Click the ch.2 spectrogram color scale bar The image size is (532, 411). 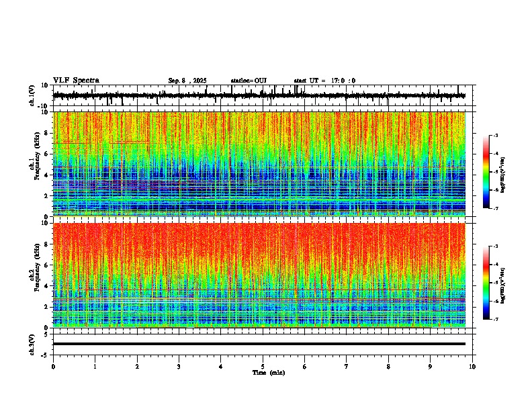pos(486,283)
